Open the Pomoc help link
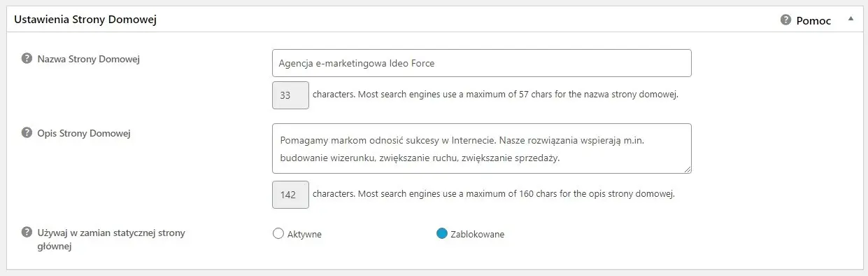868x276 pixels. click(813, 21)
